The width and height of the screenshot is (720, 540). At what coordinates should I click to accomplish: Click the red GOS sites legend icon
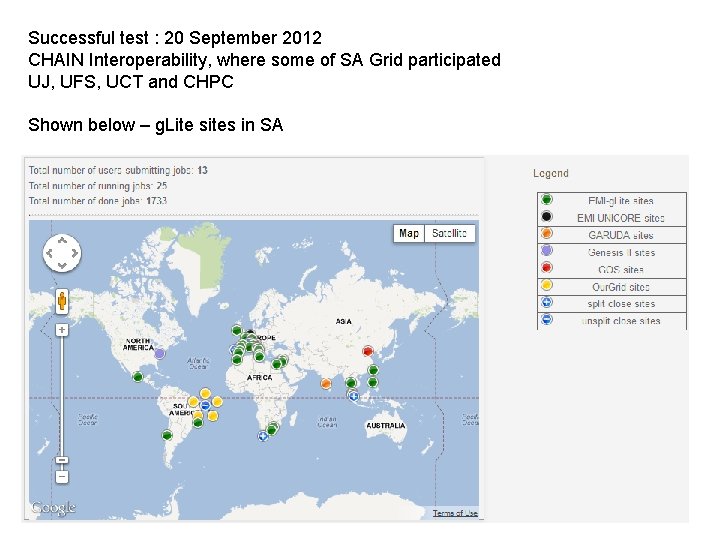tap(546, 268)
